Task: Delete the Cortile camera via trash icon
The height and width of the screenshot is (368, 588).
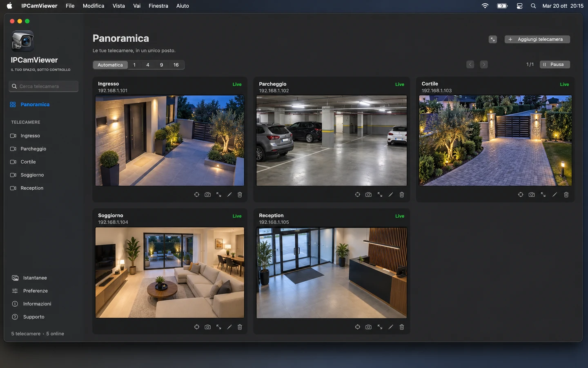Action: [x=566, y=195]
